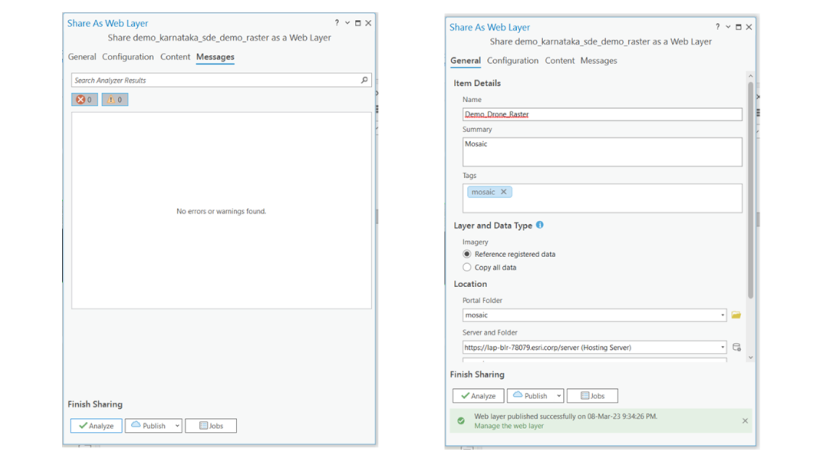Screen dimensions: 826x465
Task: Switch to Content tab in the Messages-active dialog
Action: pos(175,57)
